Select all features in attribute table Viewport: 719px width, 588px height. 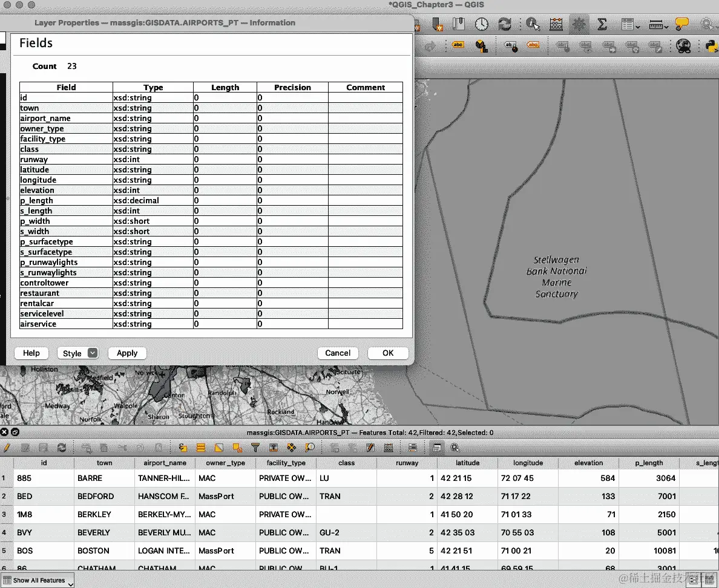click(x=200, y=448)
